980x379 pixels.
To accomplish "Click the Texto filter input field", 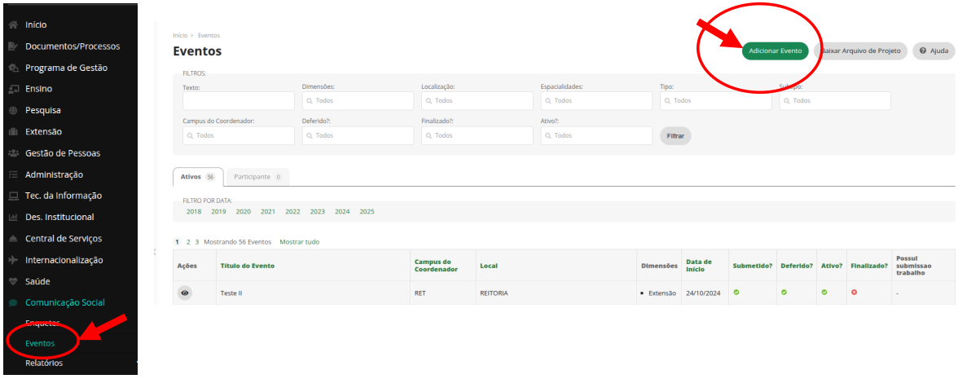I will coord(239,101).
